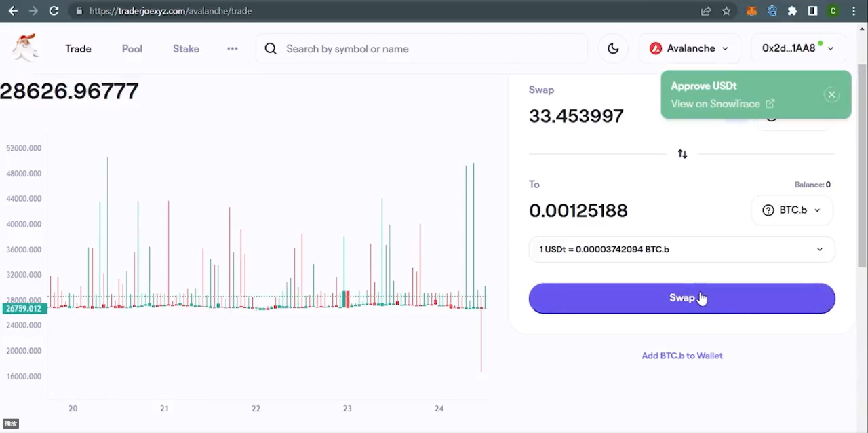The image size is (868, 433).
Task: Share this page using the share icon
Action: coord(706,11)
